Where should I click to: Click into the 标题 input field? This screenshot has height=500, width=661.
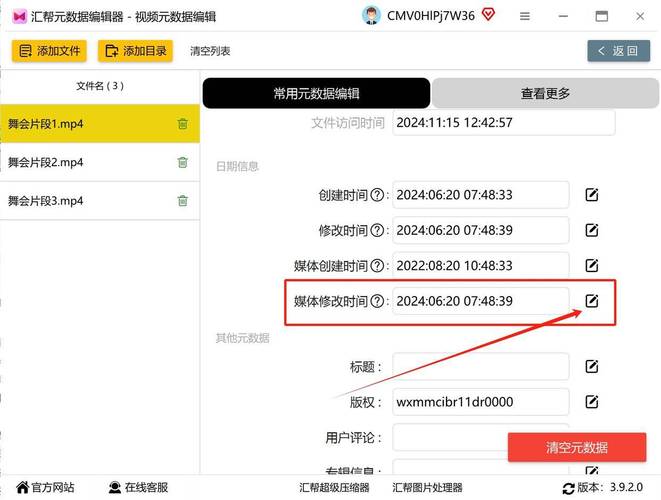480,367
